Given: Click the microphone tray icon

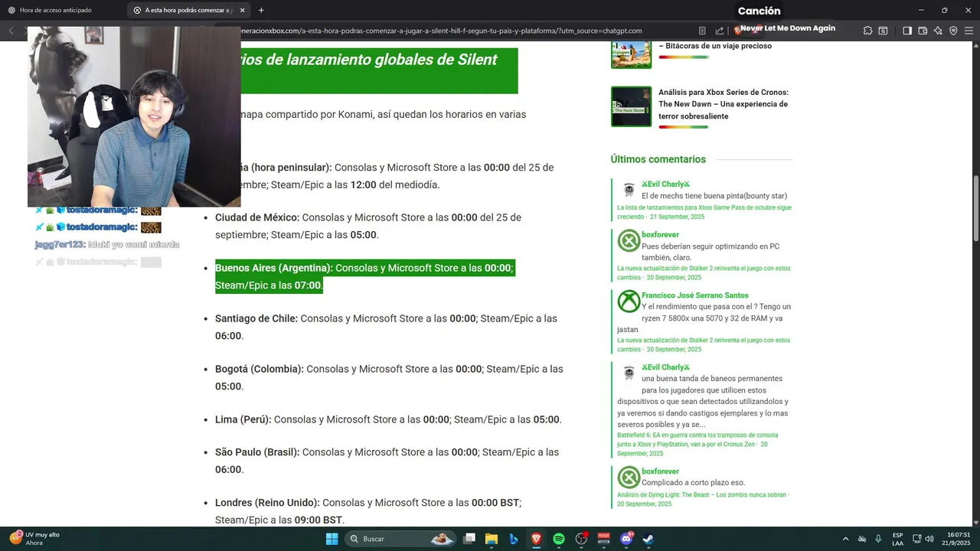Looking at the screenshot, I should pos(878,539).
